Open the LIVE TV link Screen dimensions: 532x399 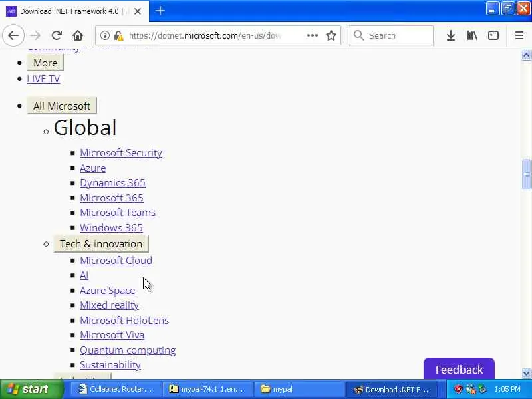(x=43, y=79)
